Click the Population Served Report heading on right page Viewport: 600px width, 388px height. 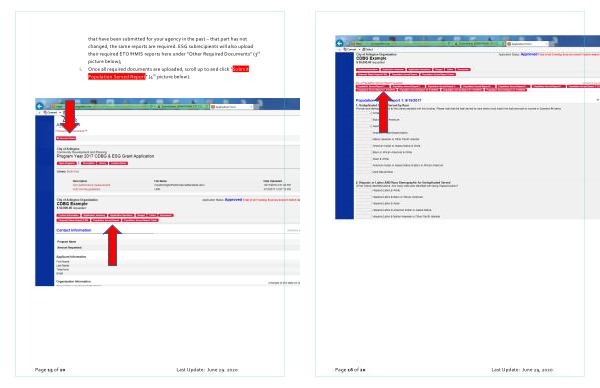[388, 100]
